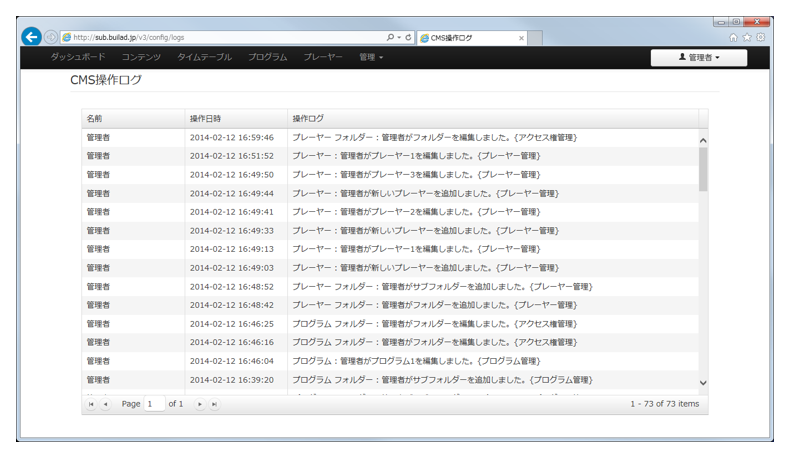This screenshot has height=455, width=791.
Task: Select timestamp 2014-02-12 16:49:44
Action: 232,193
